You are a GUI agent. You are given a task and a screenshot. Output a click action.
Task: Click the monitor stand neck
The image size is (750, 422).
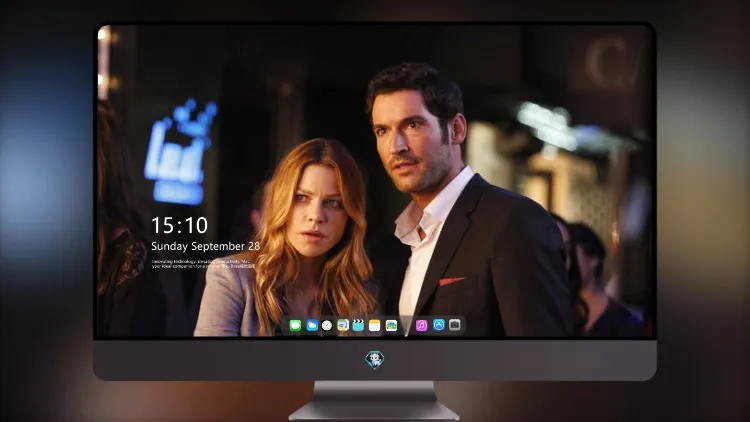[374, 393]
